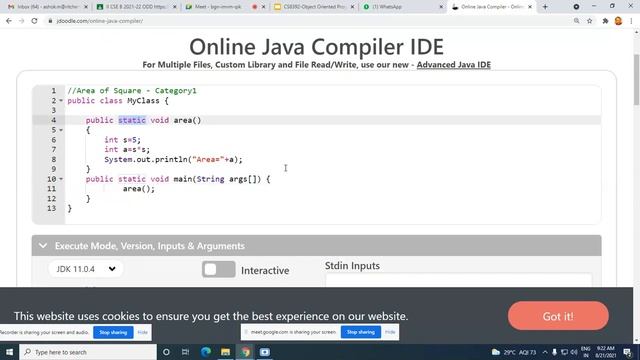Close the Online Java Compiler tab
Image resolution: width=640 pixels, height=360 pixels.
[530, 7]
